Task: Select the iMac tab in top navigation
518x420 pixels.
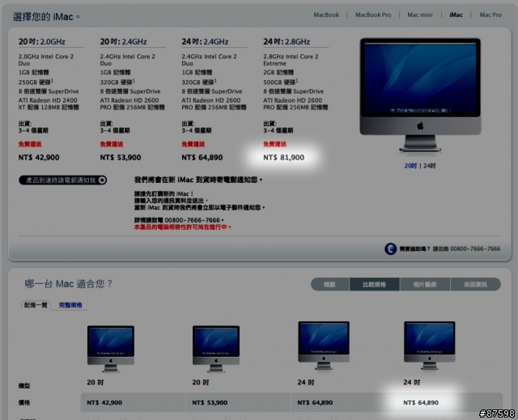Action: [456, 15]
